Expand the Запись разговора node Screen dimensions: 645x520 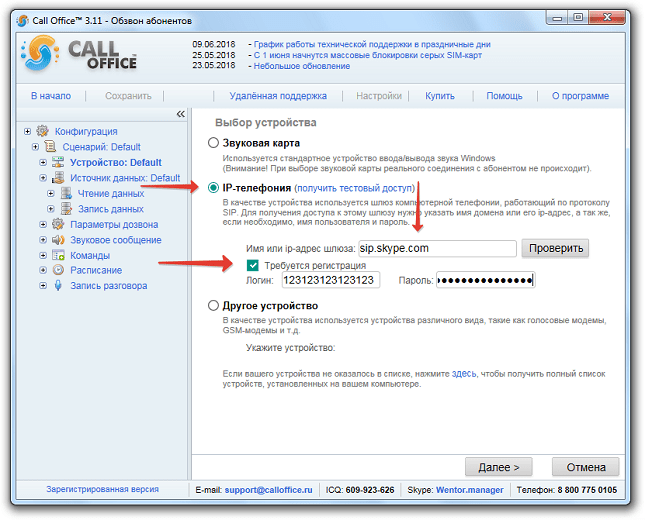[43, 286]
